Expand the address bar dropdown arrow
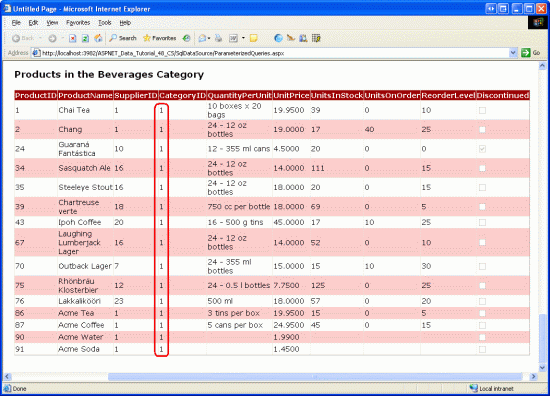This screenshot has height=396, width=550. (x=513, y=53)
